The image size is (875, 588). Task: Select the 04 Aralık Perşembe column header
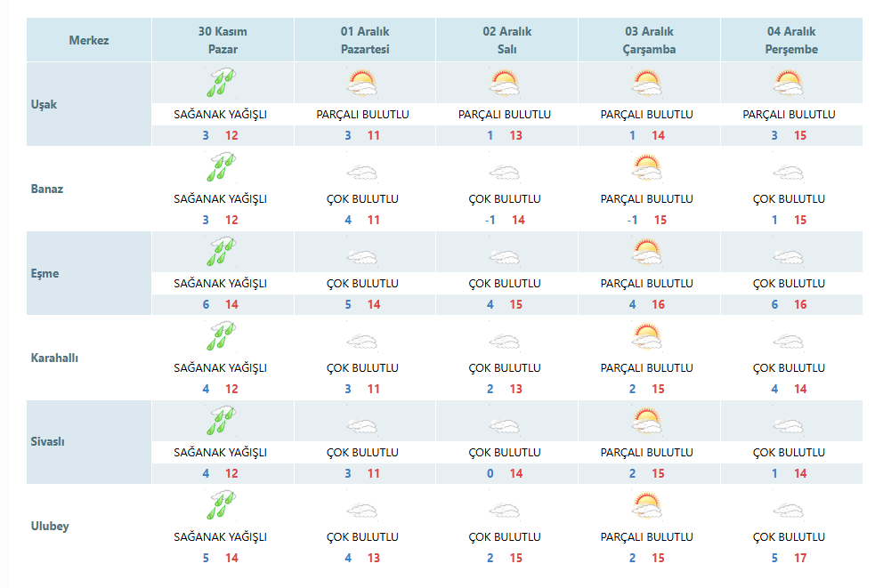(791, 40)
